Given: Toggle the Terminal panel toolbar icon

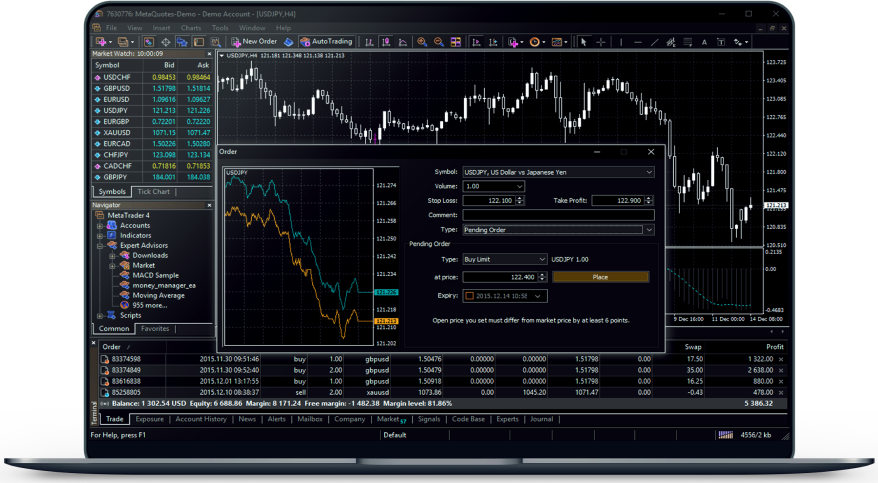Looking at the screenshot, I should pyautogui.click(x=199, y=42).
